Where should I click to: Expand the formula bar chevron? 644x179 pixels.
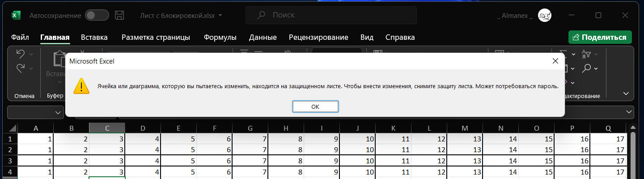(x=629, y=111)
